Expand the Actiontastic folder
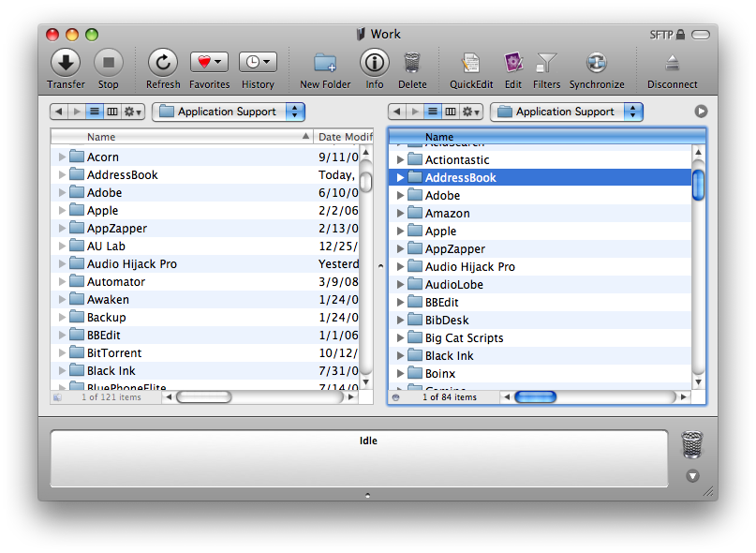756x553 pixels. pos(400,159)
